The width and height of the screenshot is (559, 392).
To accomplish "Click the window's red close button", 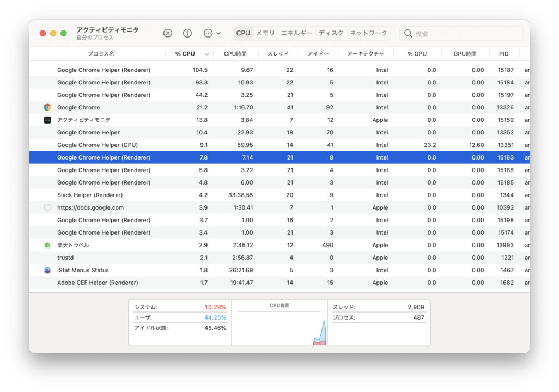I will 43,34.
